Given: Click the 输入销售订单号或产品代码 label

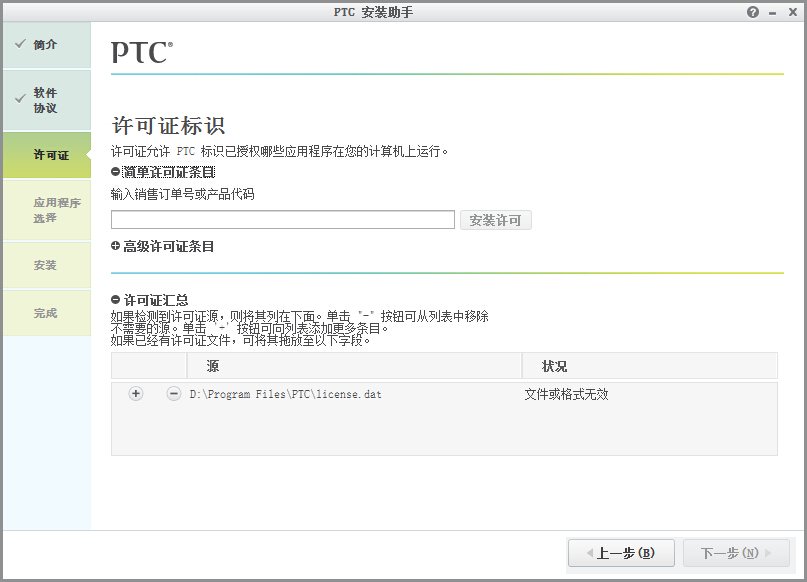Looking at the screenshot, I should click(x=183, y=194).
